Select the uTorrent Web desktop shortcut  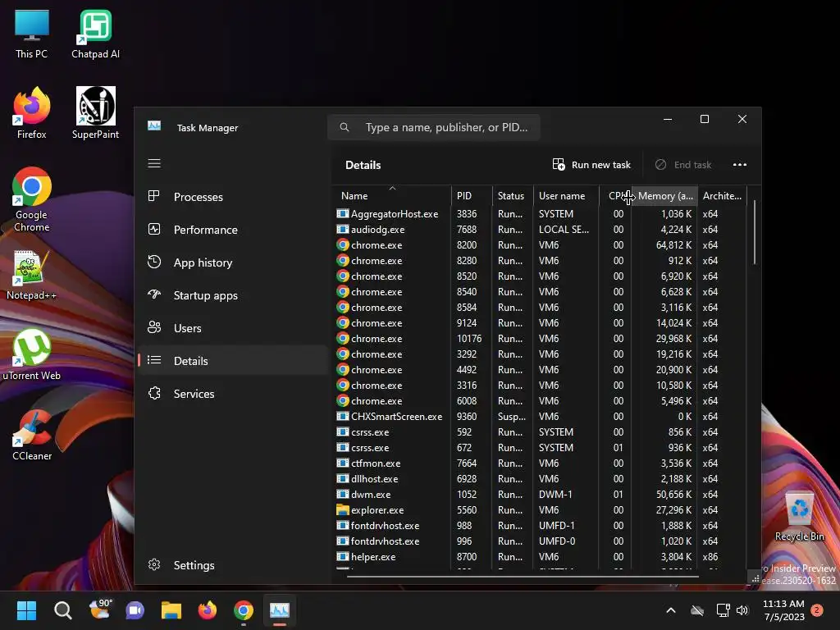point(32,355)
